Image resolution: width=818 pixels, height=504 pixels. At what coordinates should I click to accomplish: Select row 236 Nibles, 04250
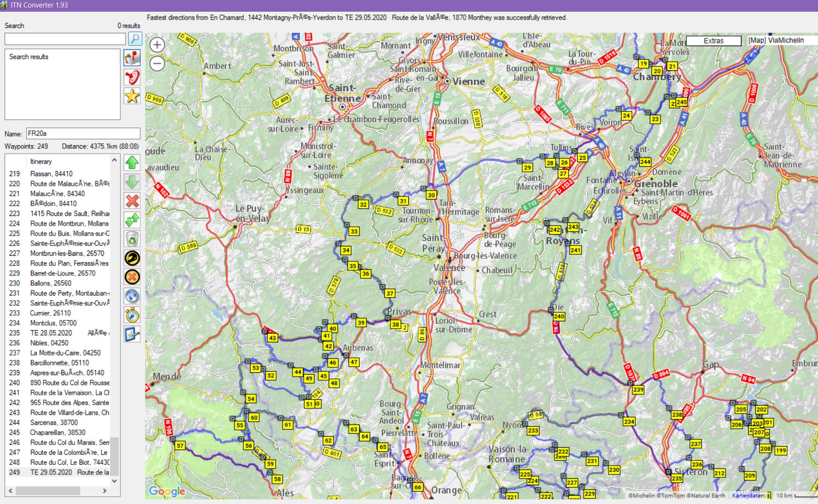(59, 343)
